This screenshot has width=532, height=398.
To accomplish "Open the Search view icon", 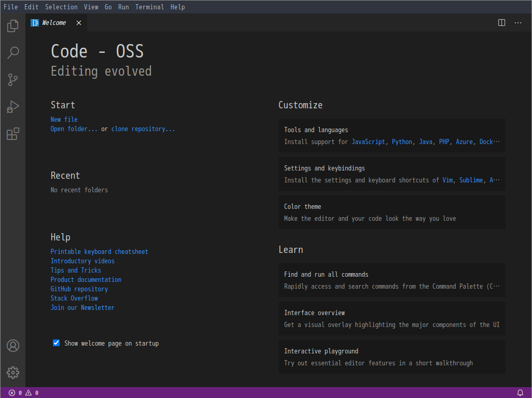I will pyautogui.click(x=13, y=52).
